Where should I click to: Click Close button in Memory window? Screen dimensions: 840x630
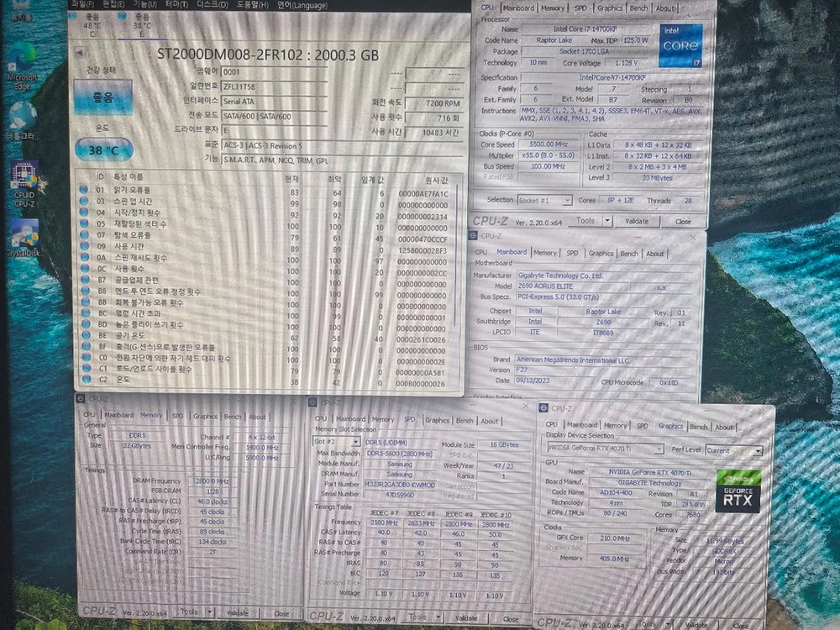(281, 613)
